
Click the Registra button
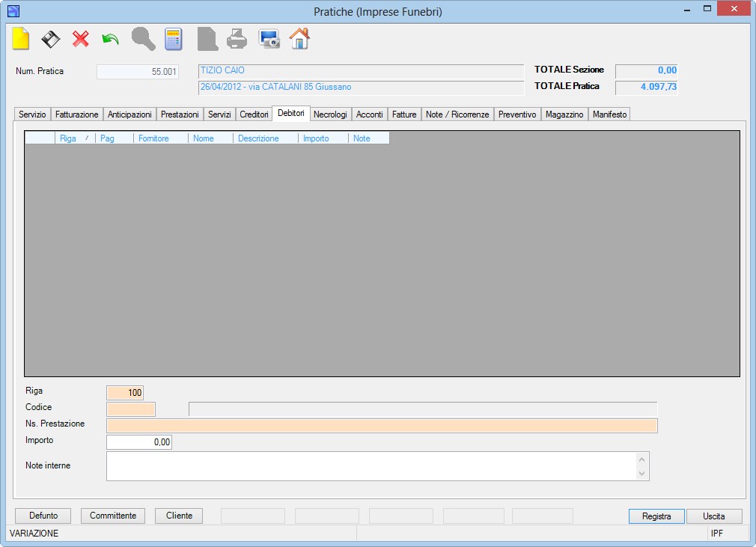coord(656,516)
